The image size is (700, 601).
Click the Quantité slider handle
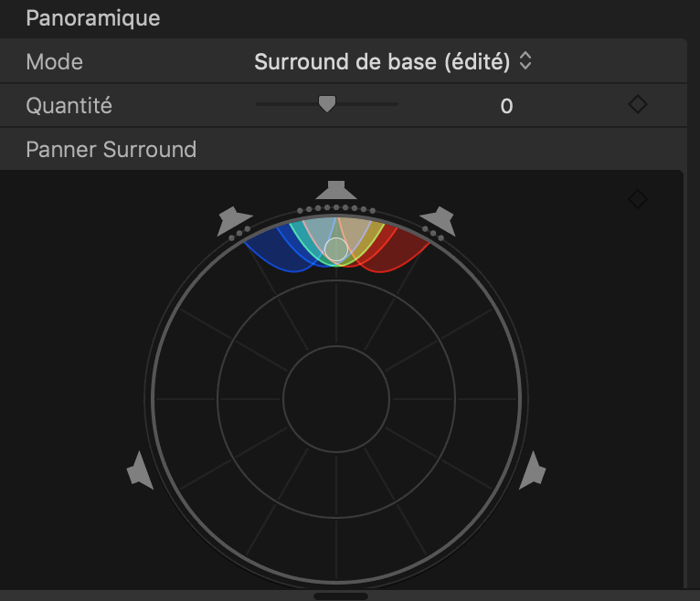coord(327,104)
